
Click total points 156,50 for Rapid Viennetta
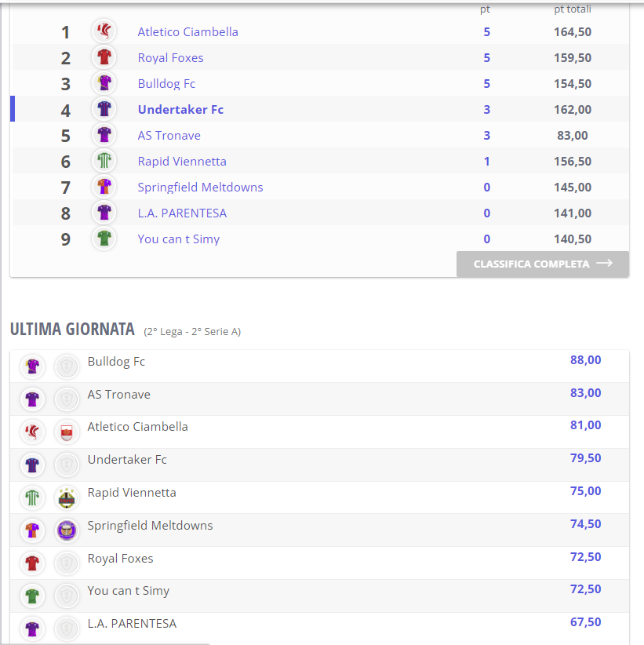[573, 162]
